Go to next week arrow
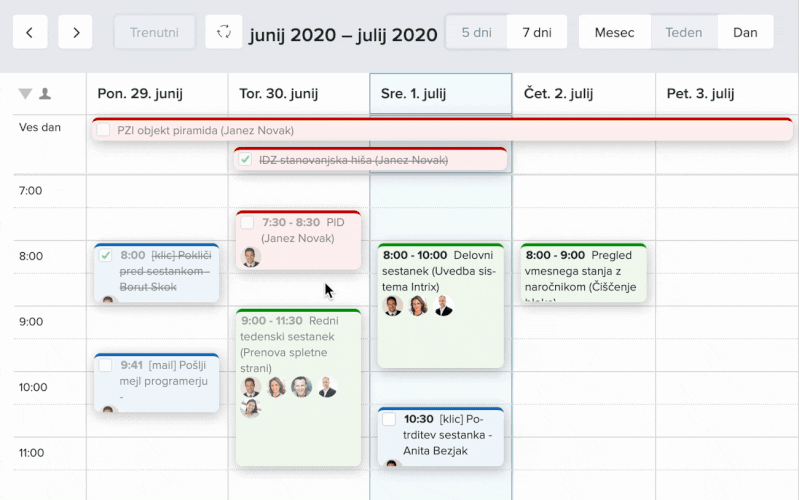This screenshot has height=500, width=799. 76,32
